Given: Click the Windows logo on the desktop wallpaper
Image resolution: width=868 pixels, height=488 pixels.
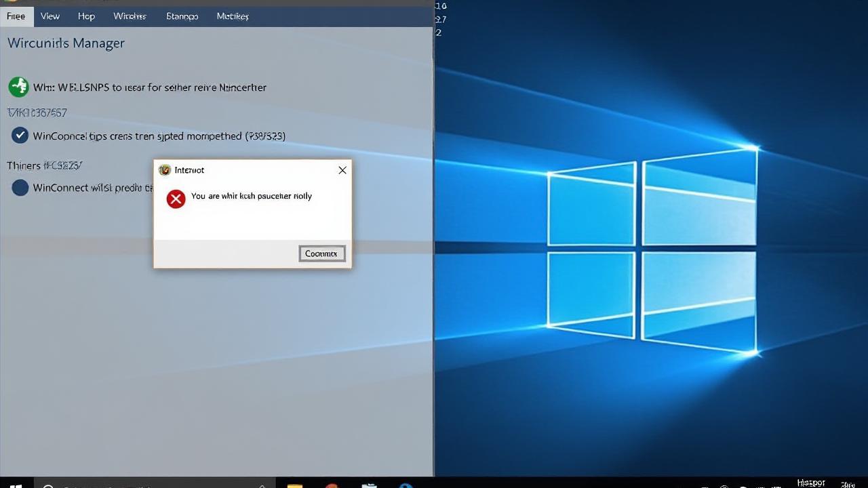Looking at the screenshot, I should pos(651,251).
